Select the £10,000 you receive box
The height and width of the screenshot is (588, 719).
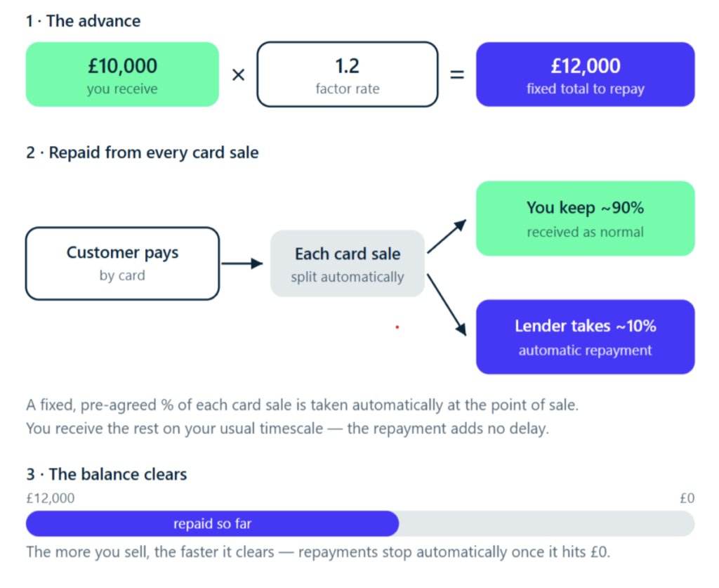(122, 74)
